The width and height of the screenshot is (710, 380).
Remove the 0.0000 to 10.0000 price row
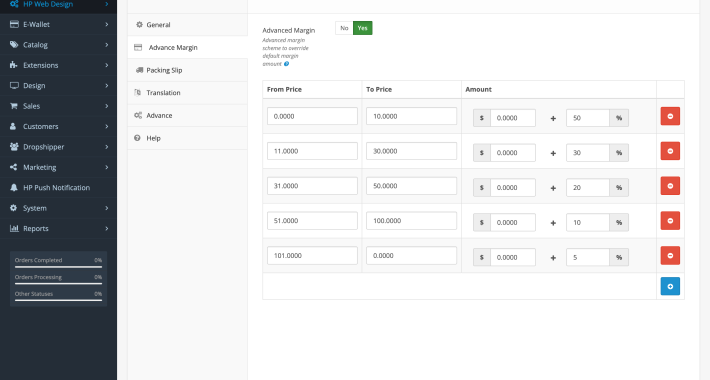click(670, 116)
